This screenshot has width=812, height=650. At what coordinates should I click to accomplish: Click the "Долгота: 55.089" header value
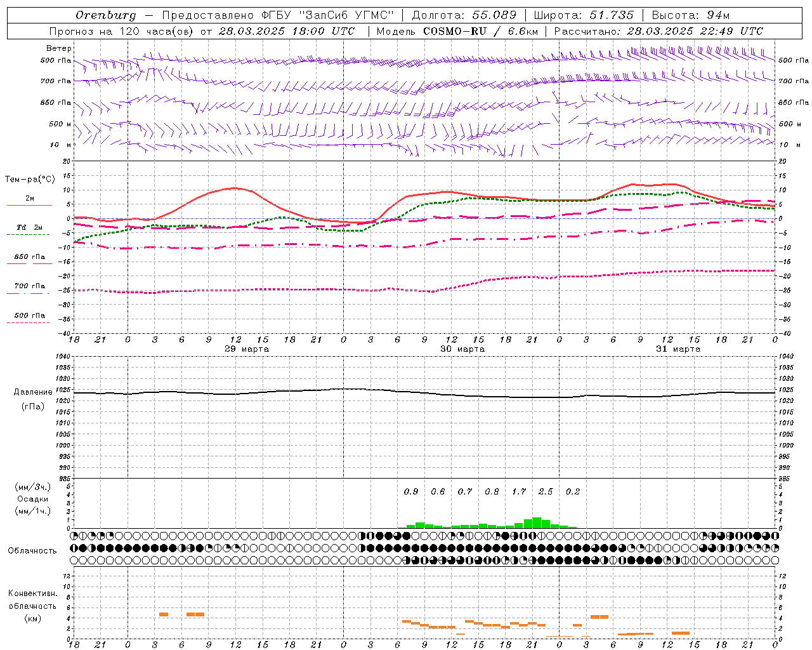464,15
